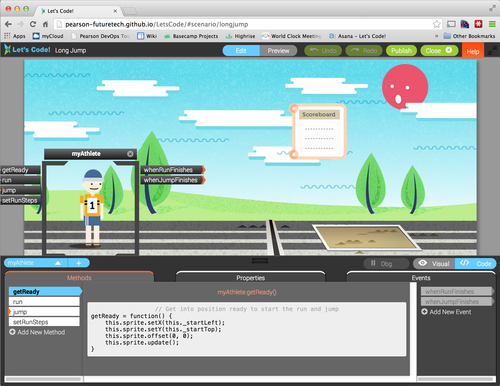
Task: Click the pink sun character
Action: [x=405, y=87]
